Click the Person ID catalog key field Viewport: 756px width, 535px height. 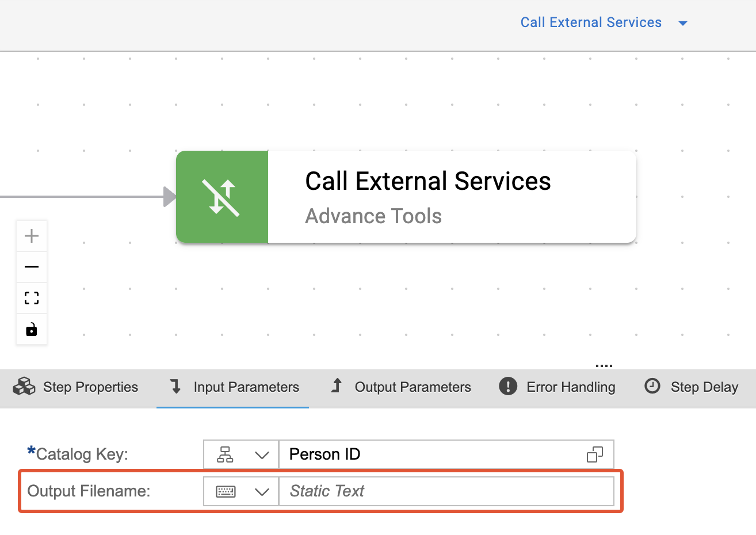click(x=432, y=454)
